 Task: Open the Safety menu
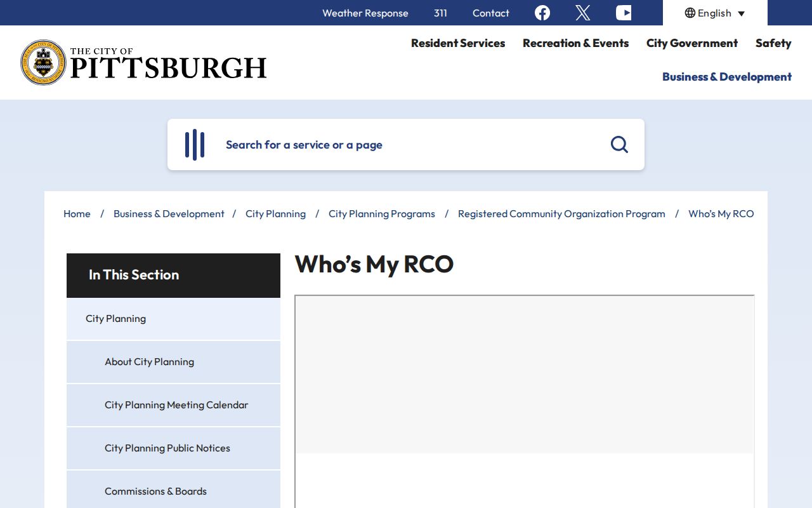click(x=773, y=43)
